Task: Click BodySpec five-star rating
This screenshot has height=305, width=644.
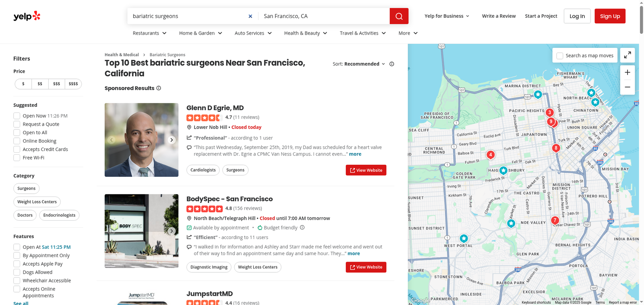Action: pos(204,209)
